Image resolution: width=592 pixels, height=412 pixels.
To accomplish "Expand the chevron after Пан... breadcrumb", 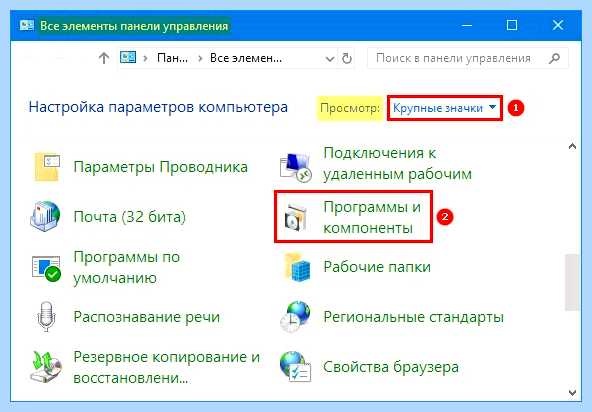I will pyautogui.click(x=200, y=59).
